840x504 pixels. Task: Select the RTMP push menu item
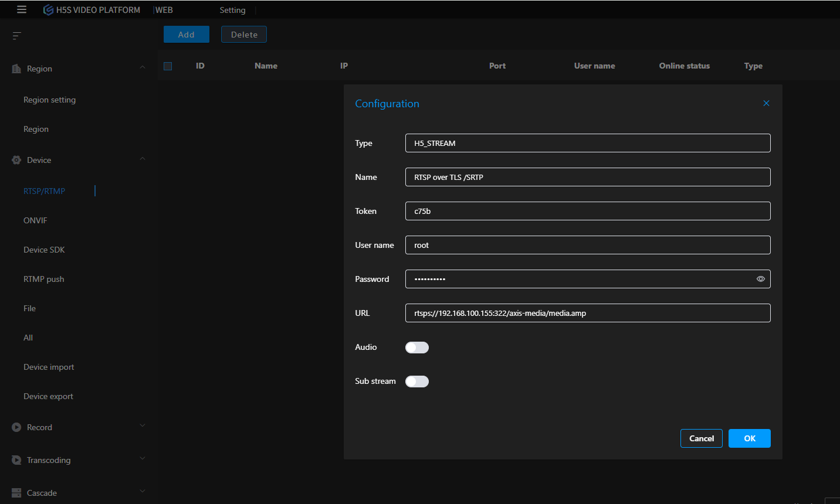(x=44, y=279)
